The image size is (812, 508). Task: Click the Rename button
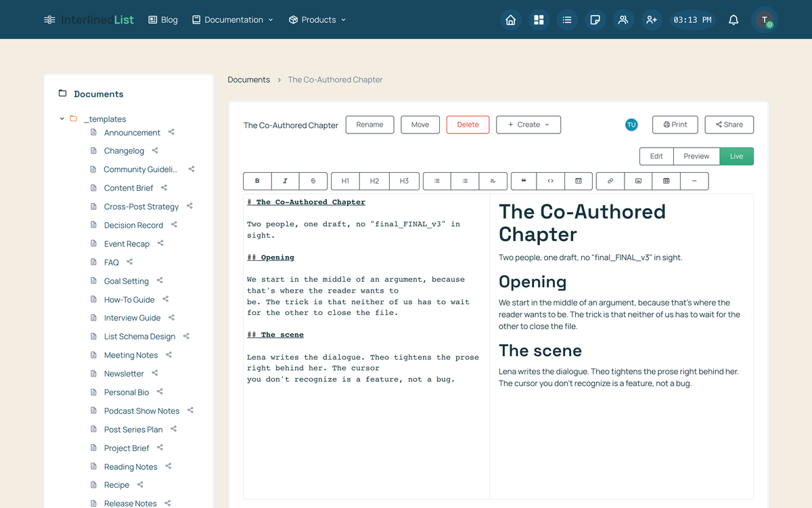pyautogui.click(x=369, y=125)
